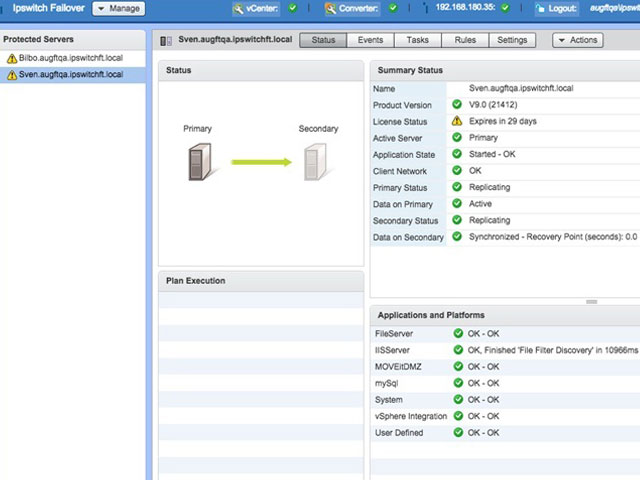Click the 'V9.0 (21412)' version value
640x480 pixels.
click(493, 105)
